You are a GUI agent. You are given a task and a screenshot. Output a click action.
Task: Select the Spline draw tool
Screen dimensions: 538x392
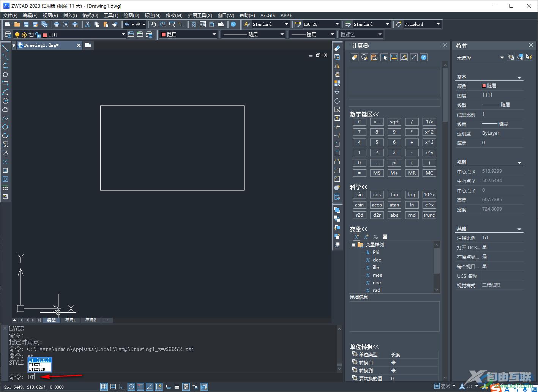pos(5,118)
